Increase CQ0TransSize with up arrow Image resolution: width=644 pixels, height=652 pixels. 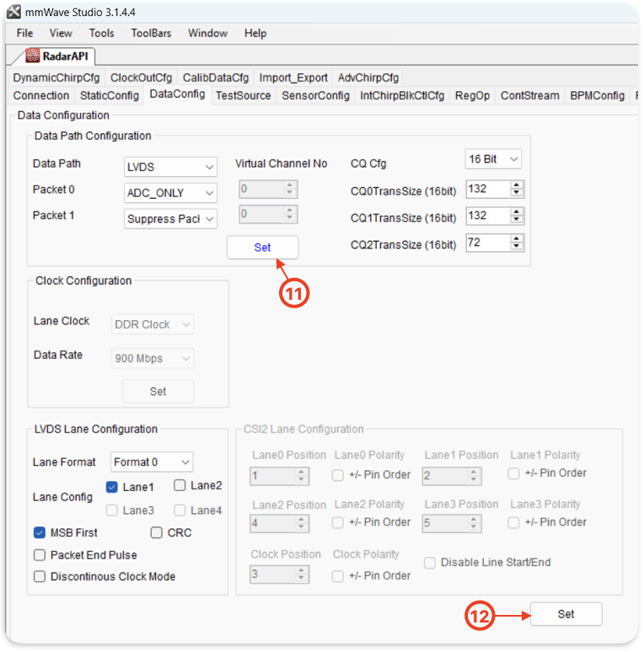pos(516,185)
